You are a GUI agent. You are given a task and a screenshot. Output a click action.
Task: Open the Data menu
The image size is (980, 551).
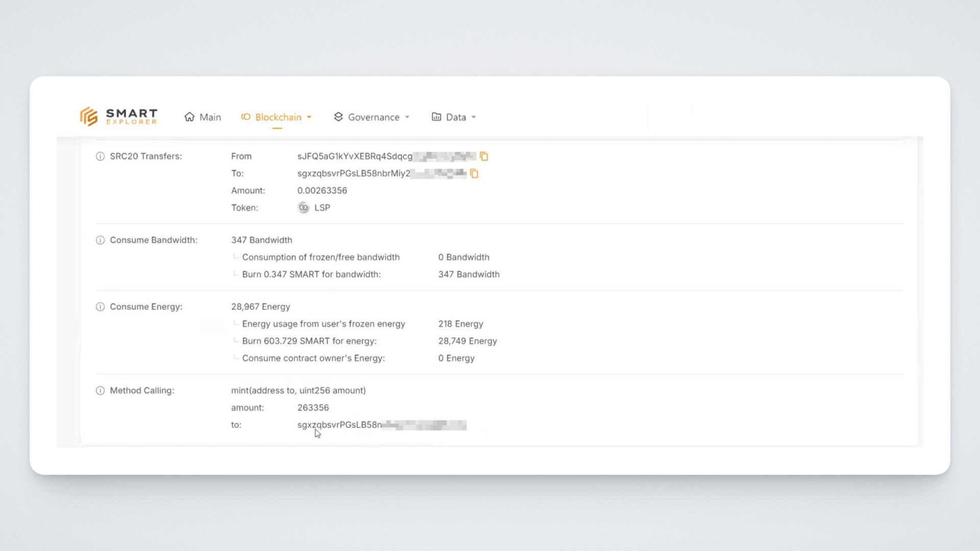pyautogui.click(x=455, y=117)
